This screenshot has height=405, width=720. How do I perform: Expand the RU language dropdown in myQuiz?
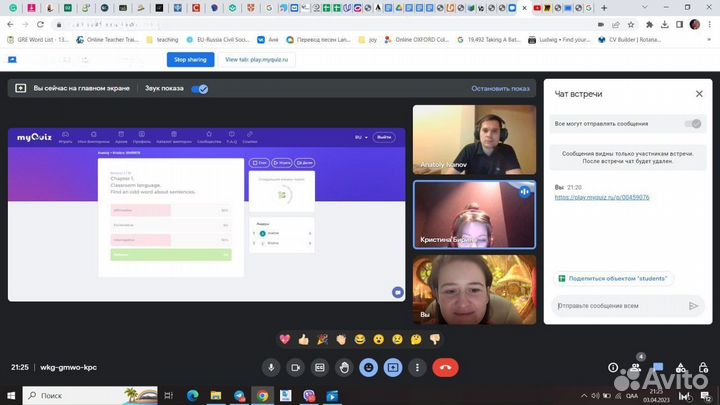coord(358,137)
